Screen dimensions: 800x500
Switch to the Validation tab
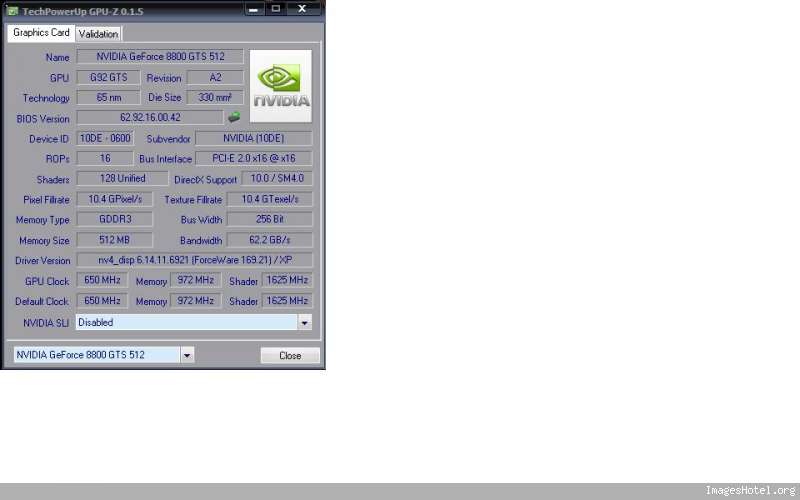[x=98, y=33]
